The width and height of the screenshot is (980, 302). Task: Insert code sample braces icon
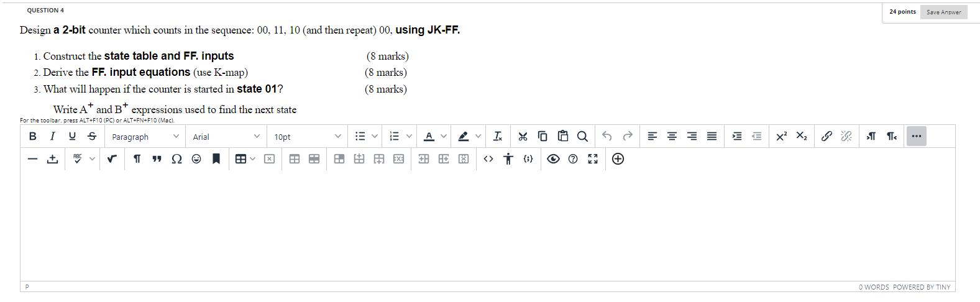click(x=528, y=159)
